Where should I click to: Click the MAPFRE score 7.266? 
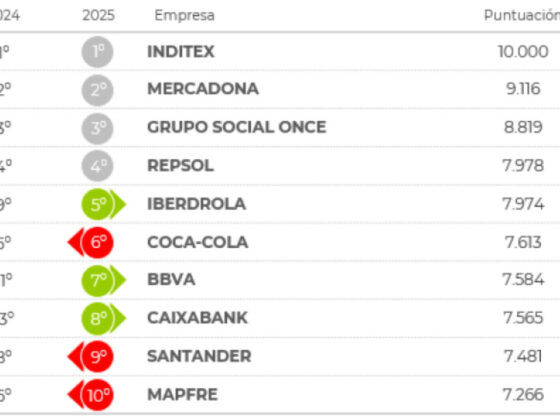click(523, 395)
